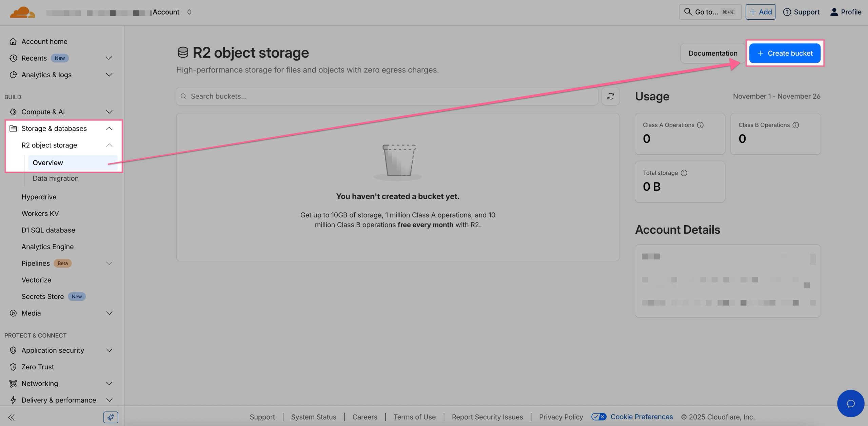Open the Go to search box
This screenshot has width=868, height=426.
[710, 12]
